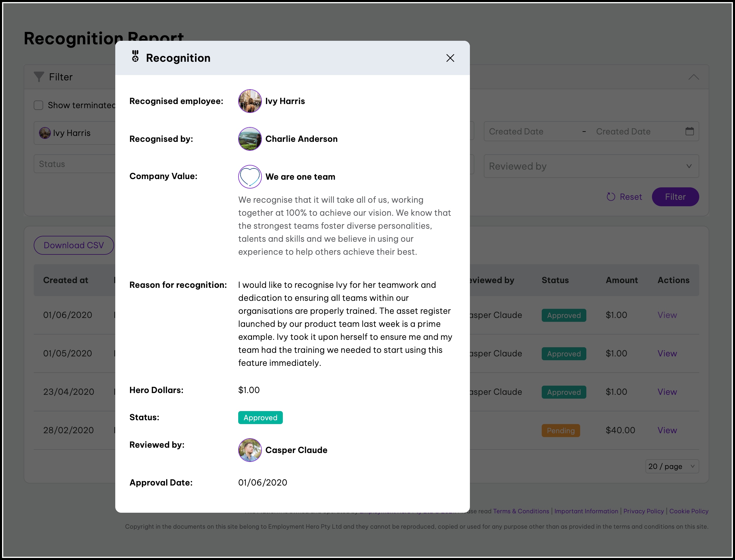Click Ivy Harris avatar in dialog
The image size is (735, 560).
(250, 101)
